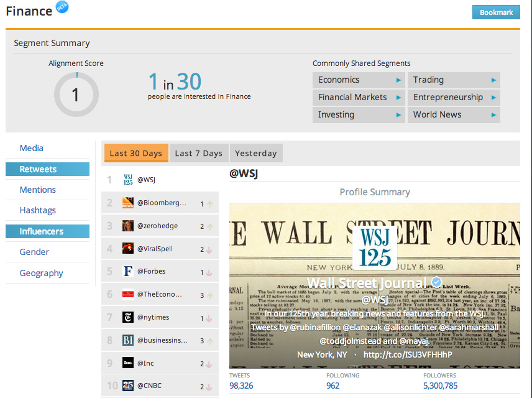The width and height of the screenshot is (532, 398).
Task: Select the @Forbes handle in the list
Action: [x=151, y=271]
